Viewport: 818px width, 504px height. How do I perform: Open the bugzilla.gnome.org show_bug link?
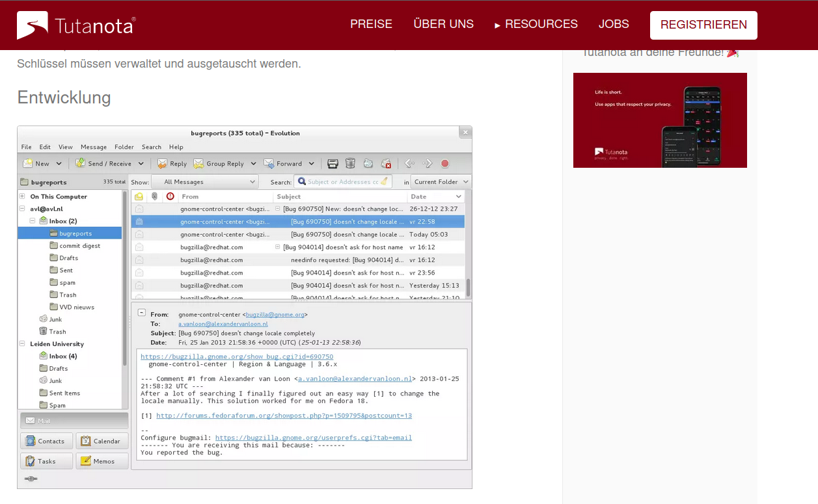coord(237,356)
